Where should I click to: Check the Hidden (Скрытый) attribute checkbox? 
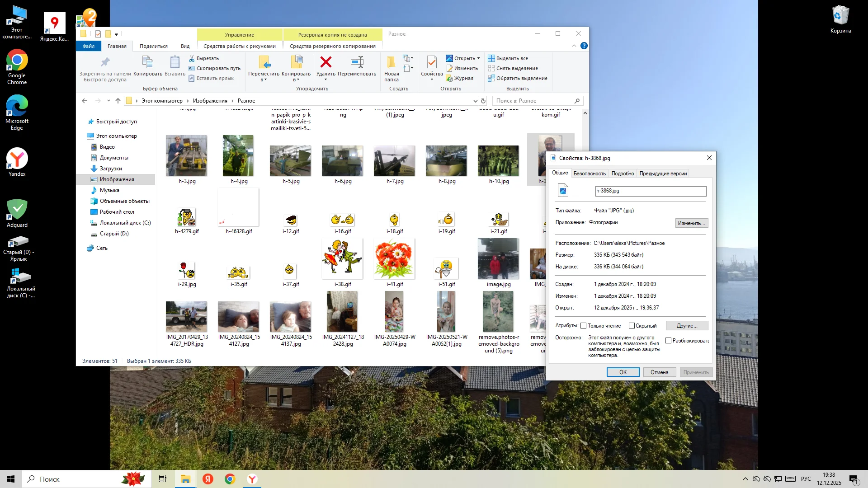point(632,326)
